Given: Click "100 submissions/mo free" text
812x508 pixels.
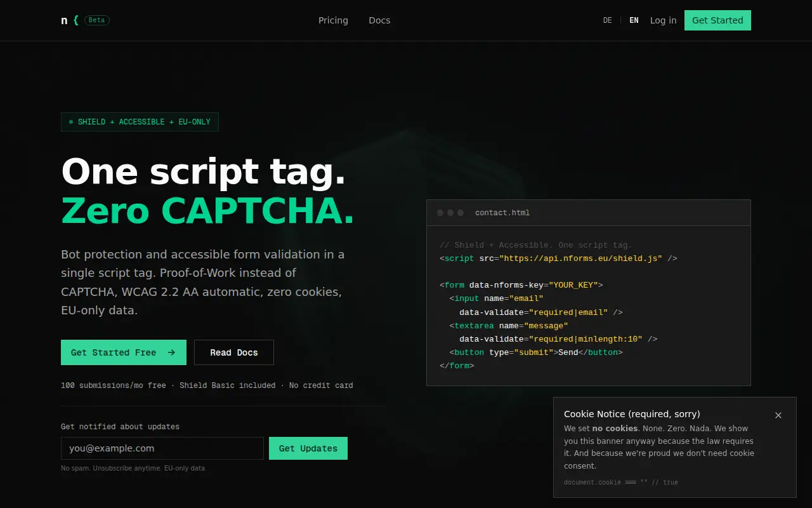Looking at the screenshot, I should pyautogui.click(x=114, y=385).
